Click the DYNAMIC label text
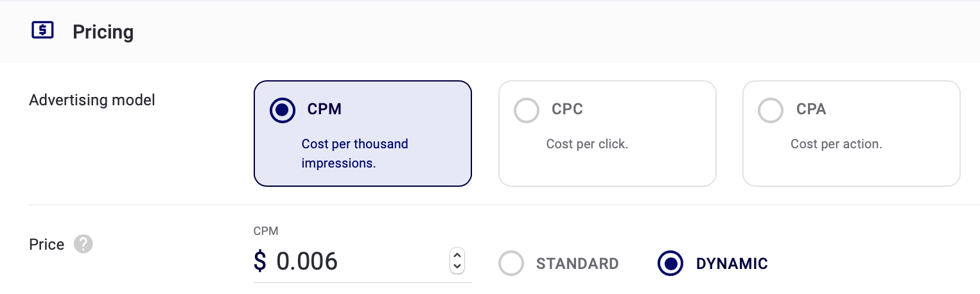The height and width of the screenshot is (294, 980). pos(732,264)
